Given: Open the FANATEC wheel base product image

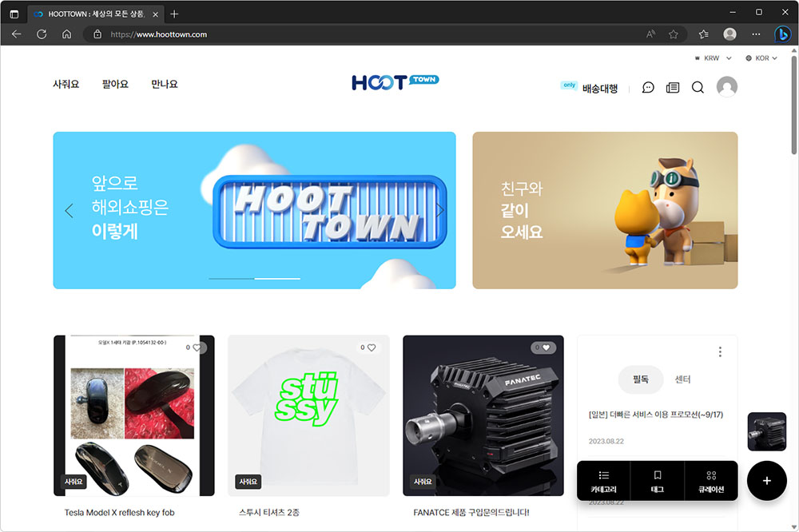Looking at the screenshot, I should pyautogui.click(x=483, y=415).
